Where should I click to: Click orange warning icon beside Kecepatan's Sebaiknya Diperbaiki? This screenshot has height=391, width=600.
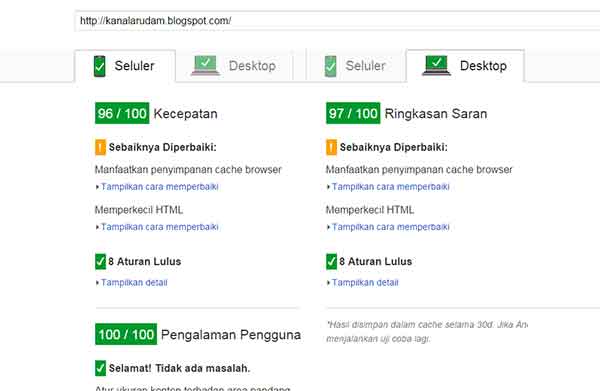pos(100,147)
